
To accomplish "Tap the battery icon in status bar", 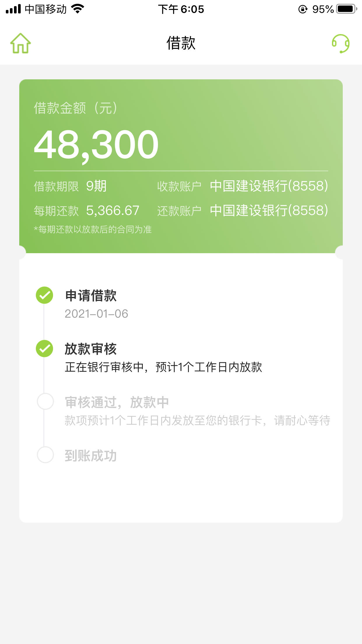I will (x=347, y=9).
